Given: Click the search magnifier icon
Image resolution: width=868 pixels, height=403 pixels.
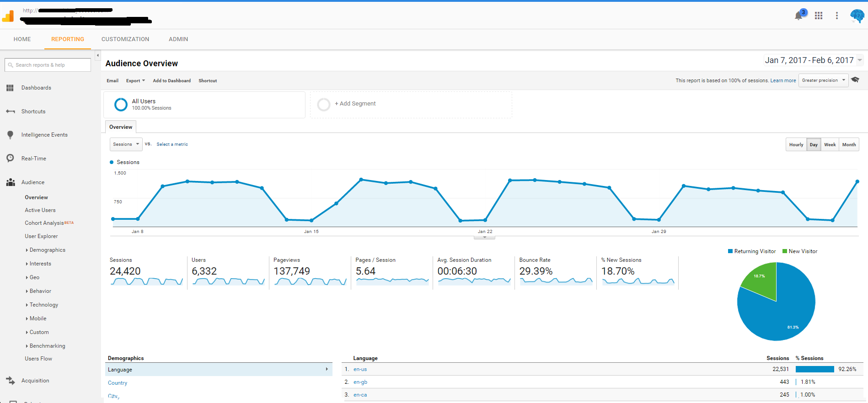Looking at the screenshot, I should pyautogui.click(x=11, y=65).
